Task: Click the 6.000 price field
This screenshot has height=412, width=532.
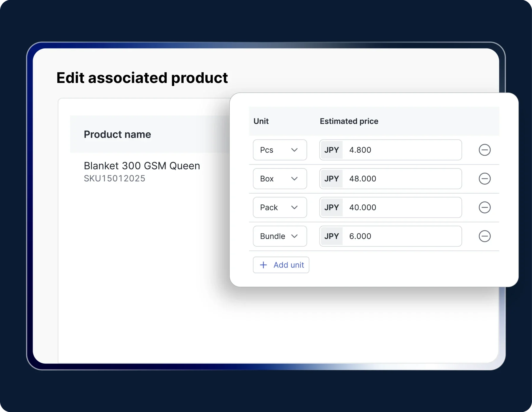Action: (x=402, y=236)
